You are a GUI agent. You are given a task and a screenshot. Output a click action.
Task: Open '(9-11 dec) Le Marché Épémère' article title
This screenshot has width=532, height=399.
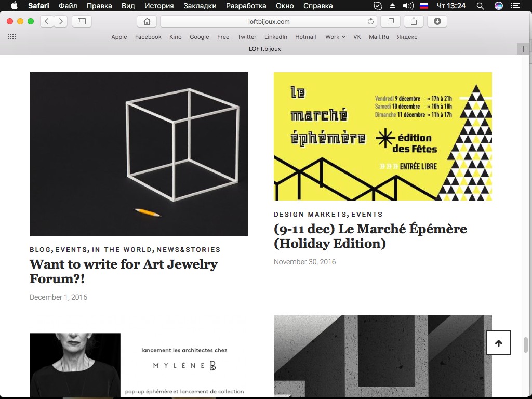point(370,236)
